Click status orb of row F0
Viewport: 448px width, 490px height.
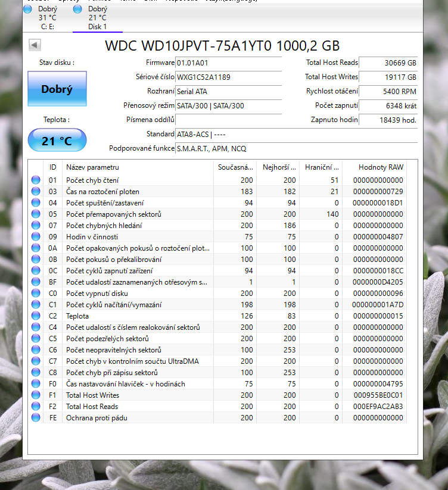tap(36, 383)
